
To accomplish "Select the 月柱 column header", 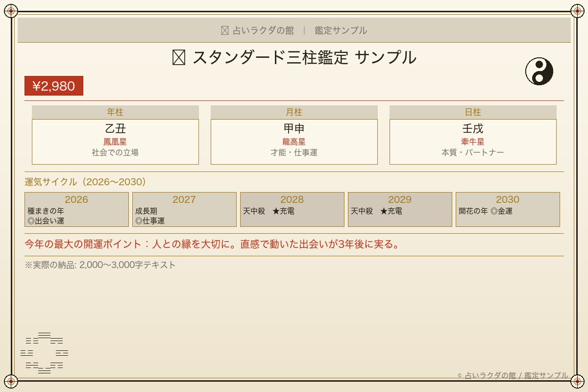I will (294, 112).
